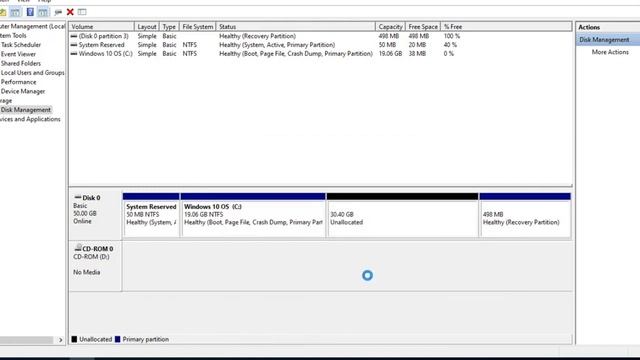This screenshot has width=640, height=360.
Task: Click the Disk 0 drive icon
Action: (x=78, y=197)
